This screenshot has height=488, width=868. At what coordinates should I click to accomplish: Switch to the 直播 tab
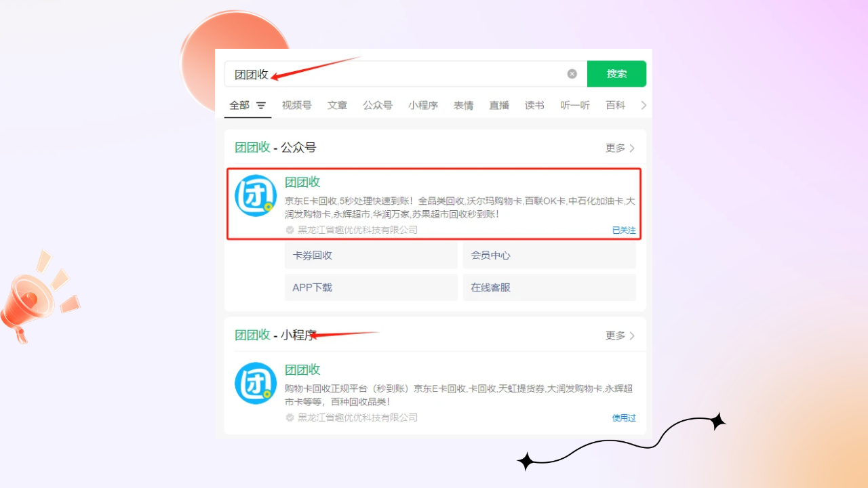499,105
